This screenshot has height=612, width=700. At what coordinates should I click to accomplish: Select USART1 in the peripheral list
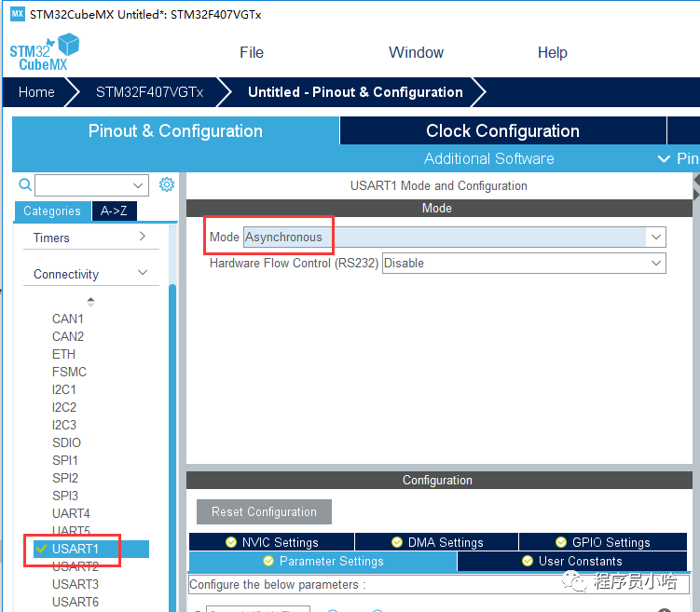pyautogui.click(x=75, y=549)
